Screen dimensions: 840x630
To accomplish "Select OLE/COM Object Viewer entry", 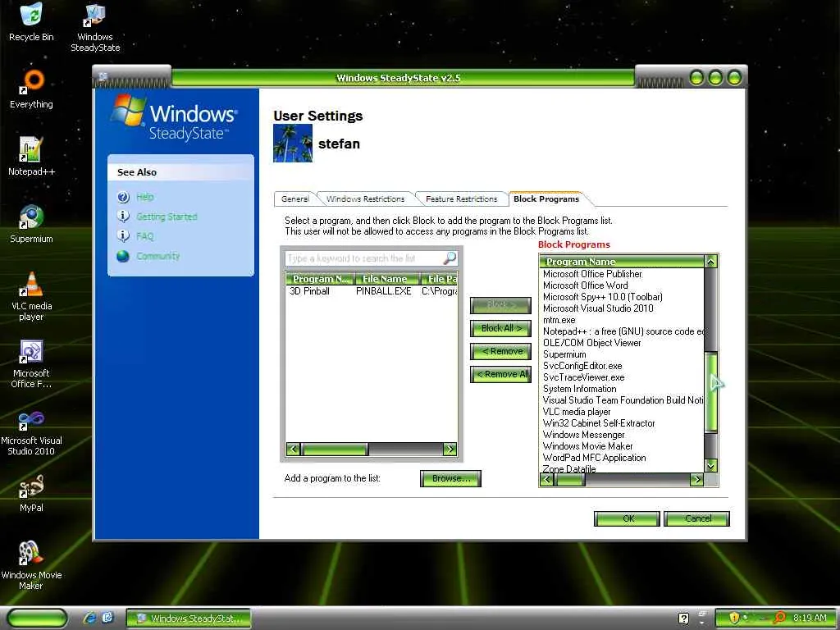I will (x=591, y=343).
